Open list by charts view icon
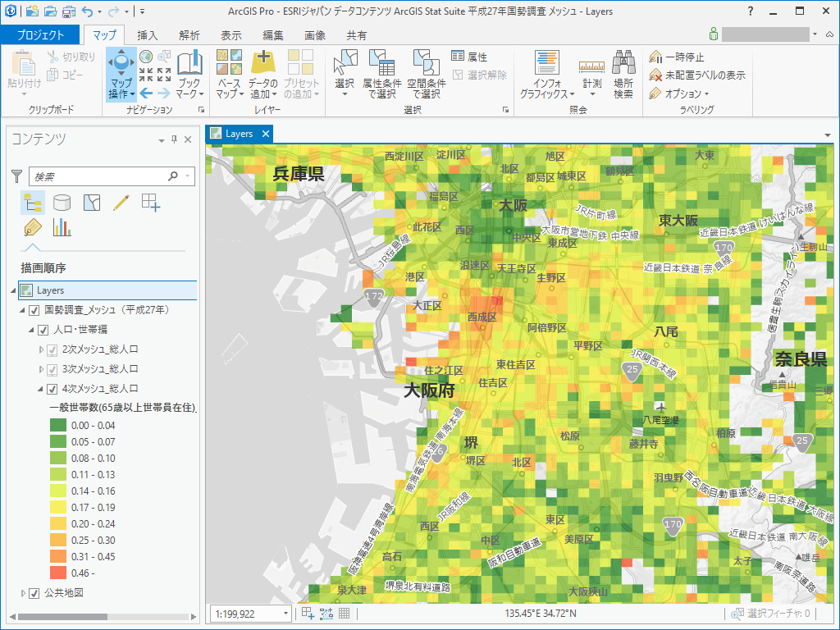The height and width of the screenshot is (630, 840). 62,227
